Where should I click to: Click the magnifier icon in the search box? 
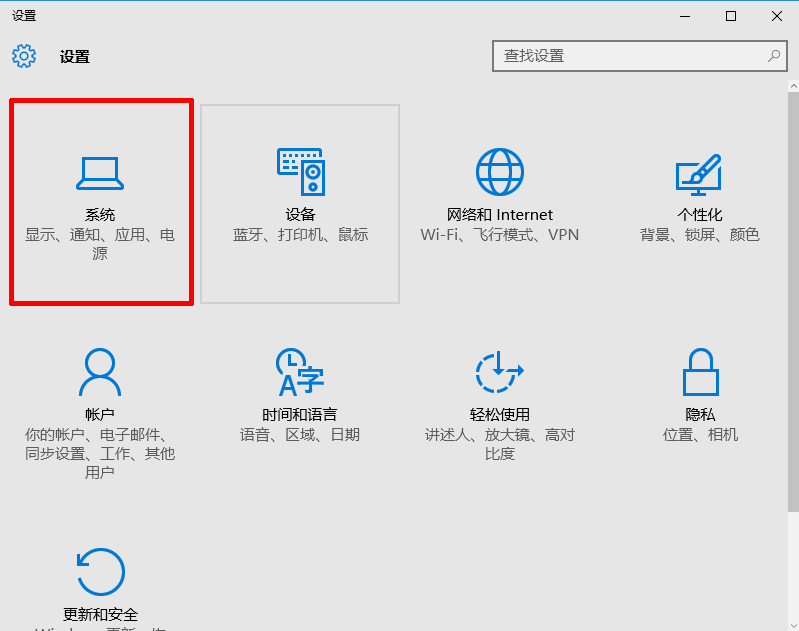pos(773,56)
